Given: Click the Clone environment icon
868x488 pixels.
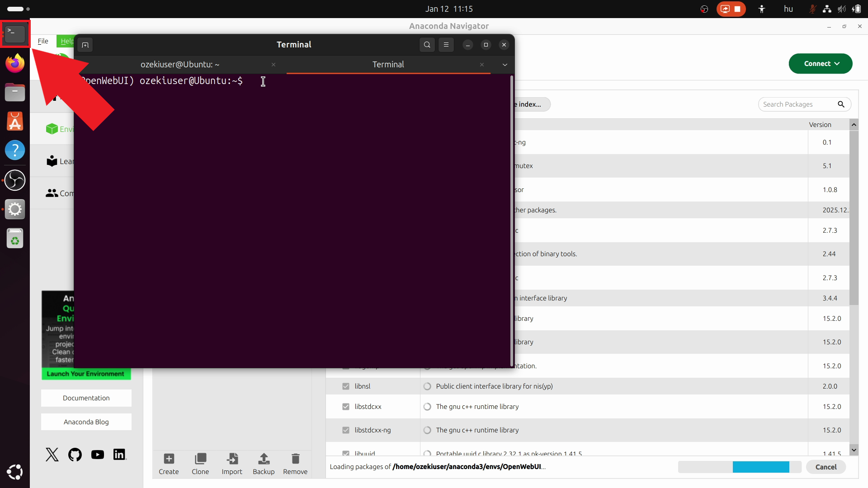Looking at the screenshot, I should 200,459.
